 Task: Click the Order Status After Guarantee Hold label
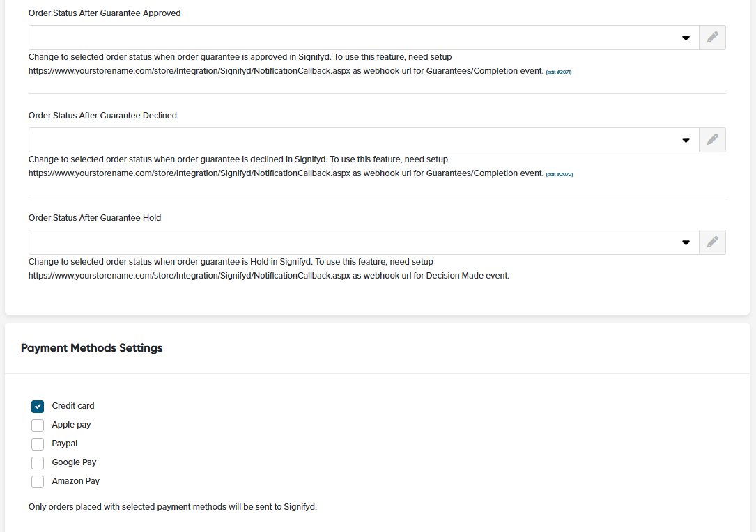(x=95, y=218)
